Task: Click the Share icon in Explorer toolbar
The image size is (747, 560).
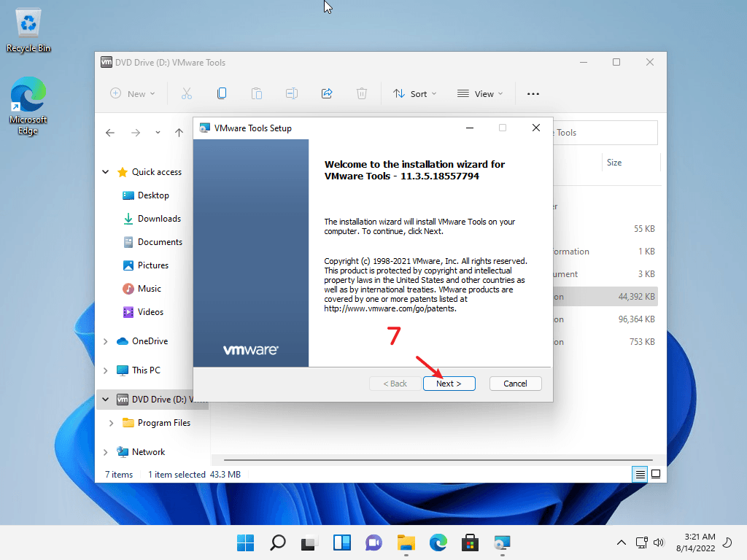Action: [327, 93]
